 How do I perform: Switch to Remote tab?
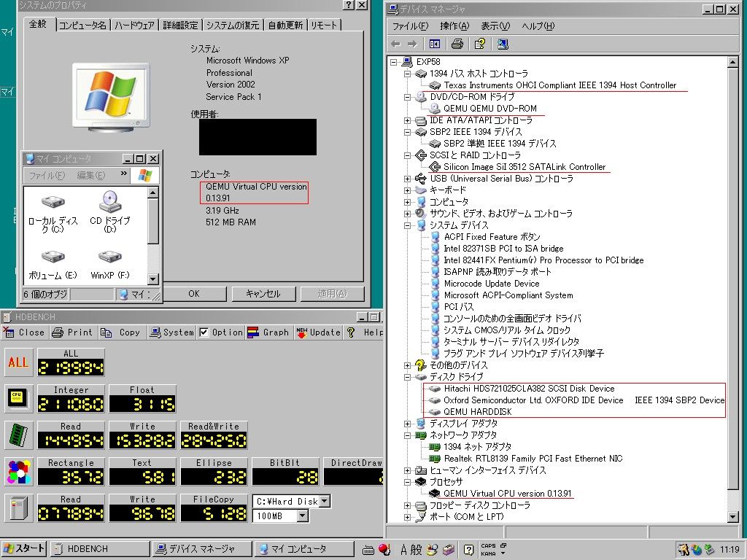tap(324, 26)
